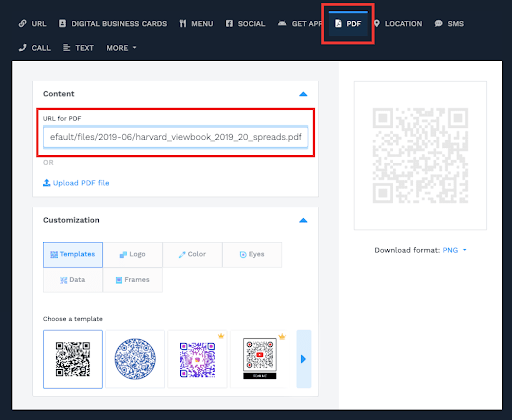
Task: Select the PDF tab
Action: [x=348, y=24]
